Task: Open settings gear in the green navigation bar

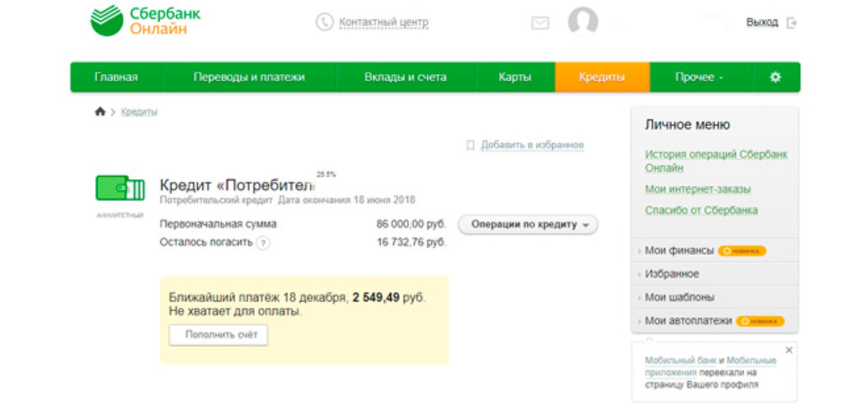Action: click(x=775, y=77)
